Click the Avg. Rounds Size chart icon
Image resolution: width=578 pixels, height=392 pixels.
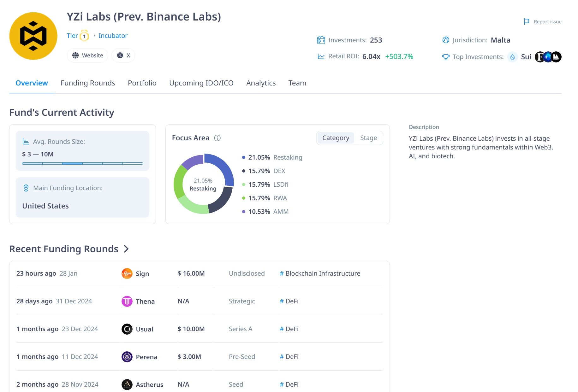coord(26,142)
